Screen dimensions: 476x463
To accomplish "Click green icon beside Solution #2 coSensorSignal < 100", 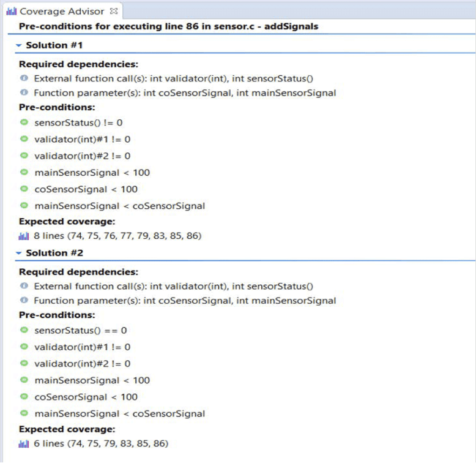I will click(24, 396).
